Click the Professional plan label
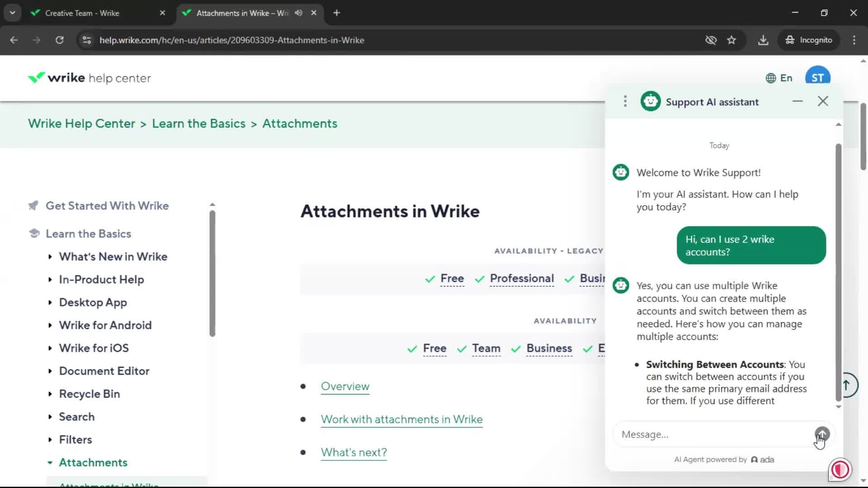This screenshot has height=488, width=868. click(x=522, y=279)
